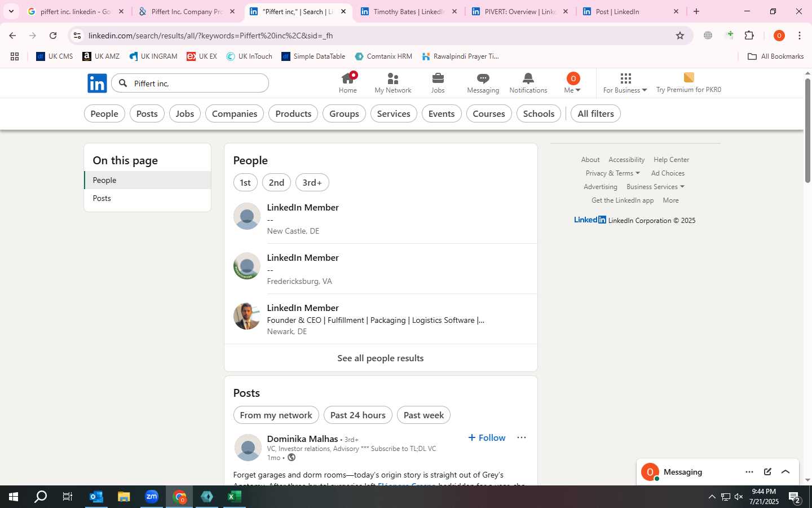The image size is (812, 508).
Task: Compose a new message in Messaging overlay
Action: [767, 472]
